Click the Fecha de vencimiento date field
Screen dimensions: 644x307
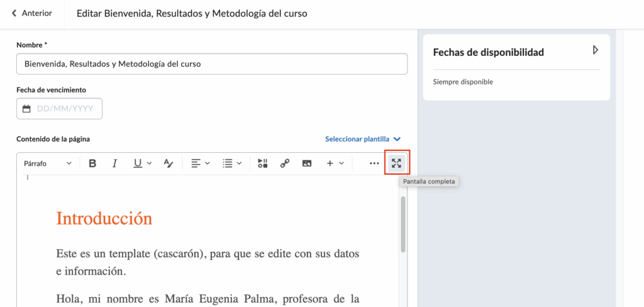pos(59,109)
